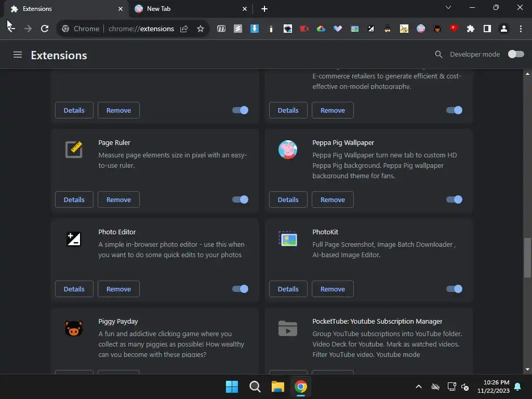Turn off the PhotoKit extension
Viewport: 532px width, 399px height.
coord(454,289)
